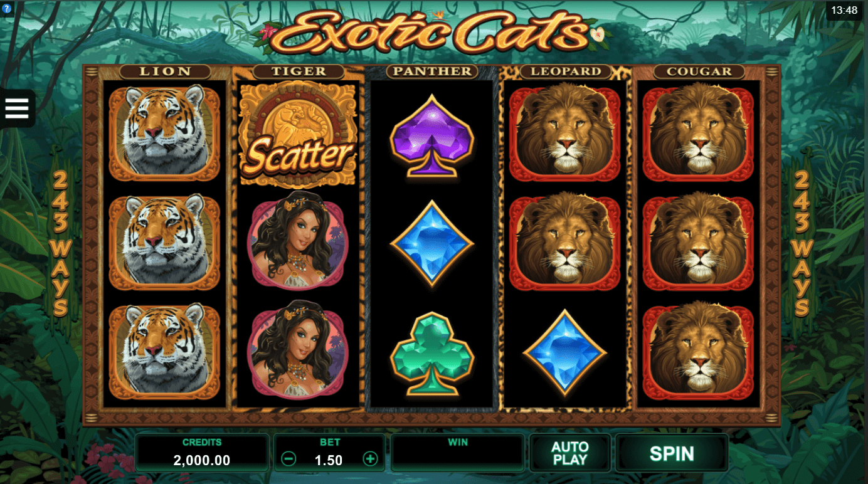
Task: Click the bet amount 1.50 field
Action: pyautogui.click(x=329, y=460)
